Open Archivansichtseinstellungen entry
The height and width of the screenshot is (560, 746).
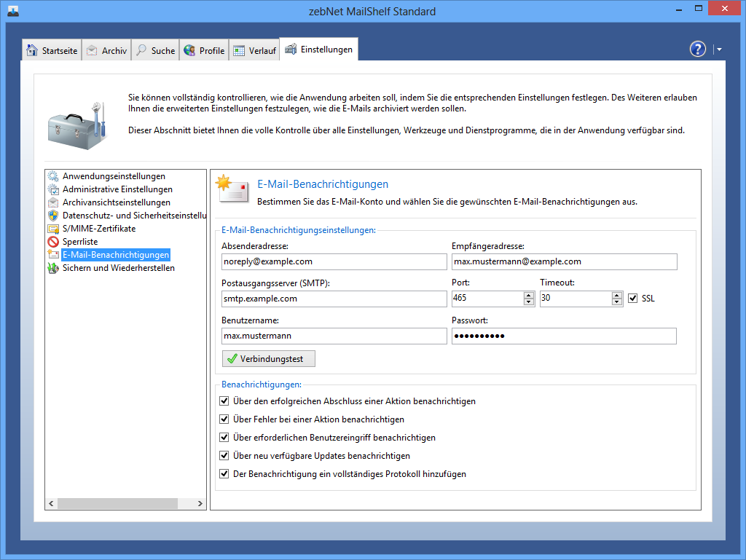coord(117,202)
